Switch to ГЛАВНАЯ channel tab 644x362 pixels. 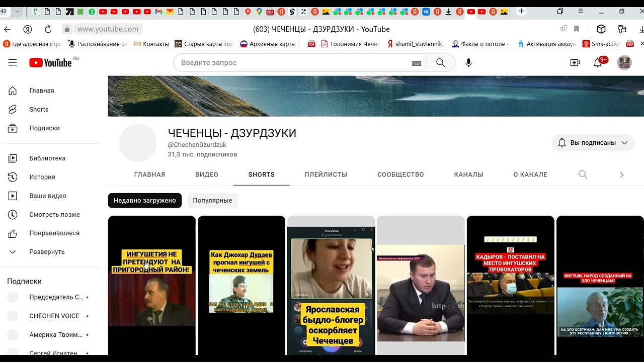149,174
